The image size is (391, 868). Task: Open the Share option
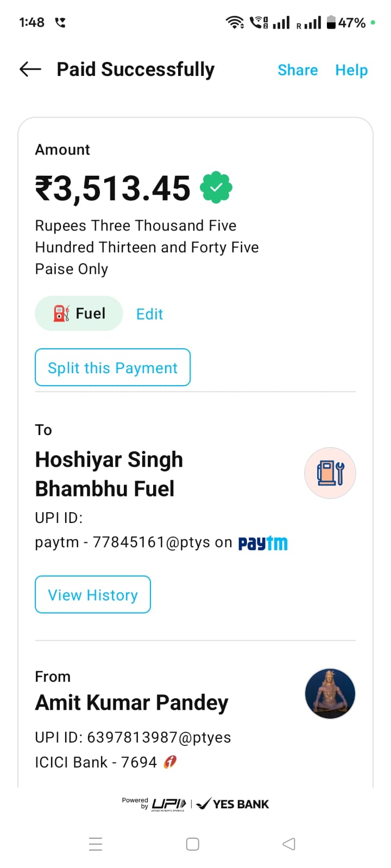pyautogui.click(x=298, y=70)
